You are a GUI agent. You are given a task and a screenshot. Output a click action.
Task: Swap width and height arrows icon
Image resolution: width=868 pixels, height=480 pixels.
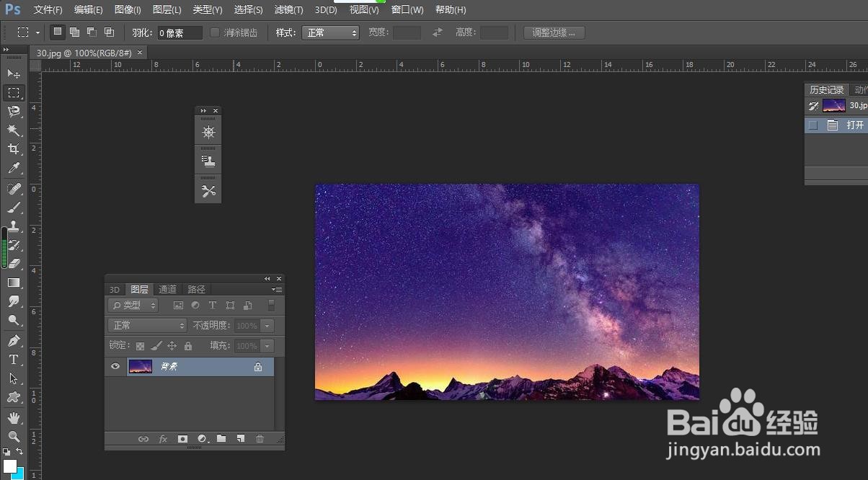pos(438,32)
